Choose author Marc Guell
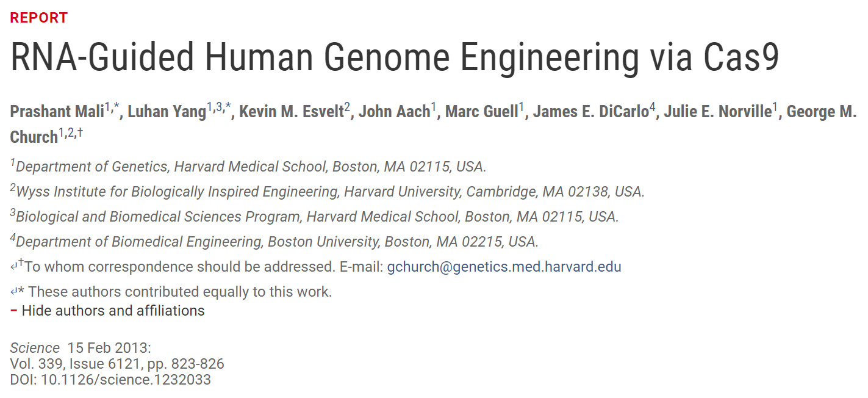The image size is (868, 398). click(x=481, y=112)
